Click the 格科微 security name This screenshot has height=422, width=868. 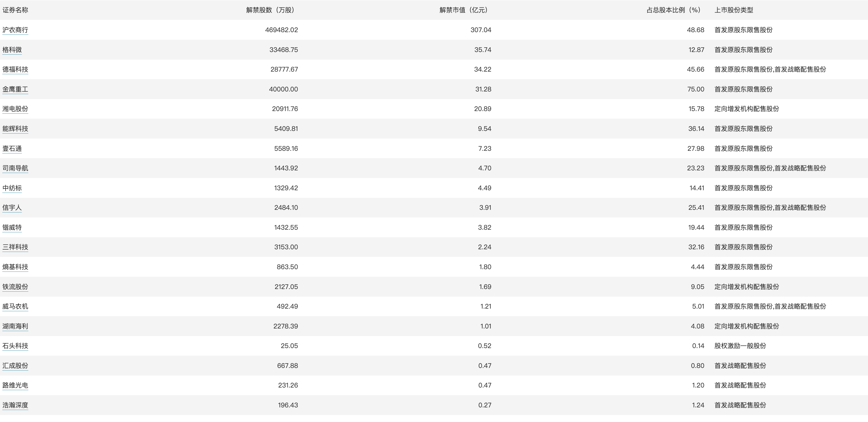(12, 50)
